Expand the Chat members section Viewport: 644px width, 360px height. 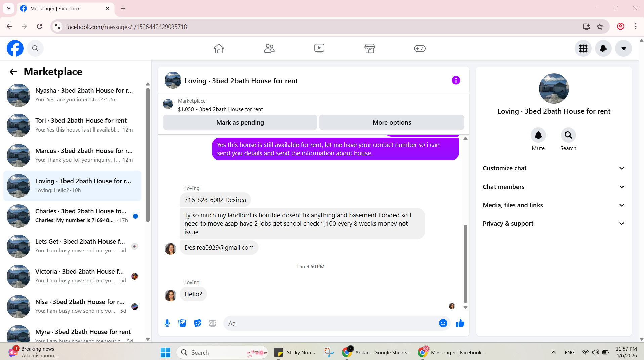click(x=554, y=187)
